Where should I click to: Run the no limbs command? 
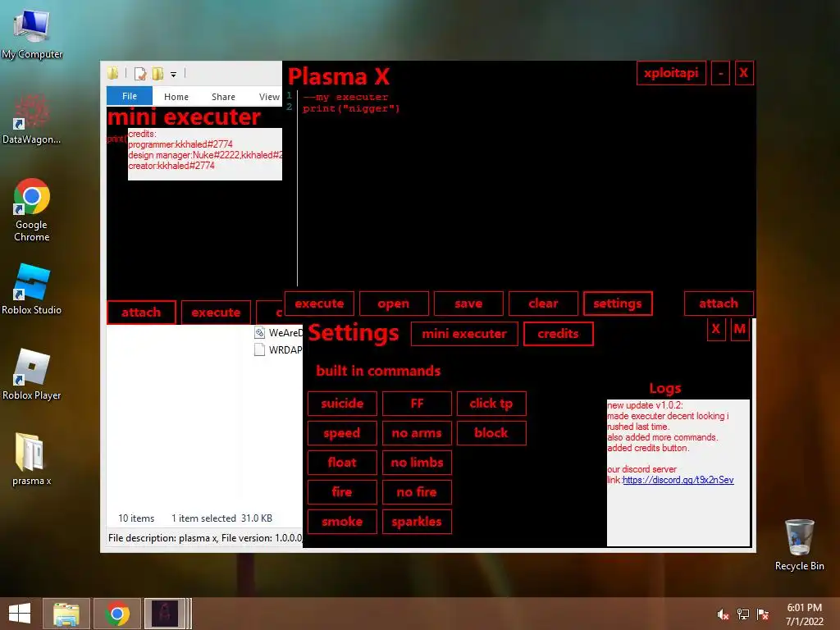(417, 463)
